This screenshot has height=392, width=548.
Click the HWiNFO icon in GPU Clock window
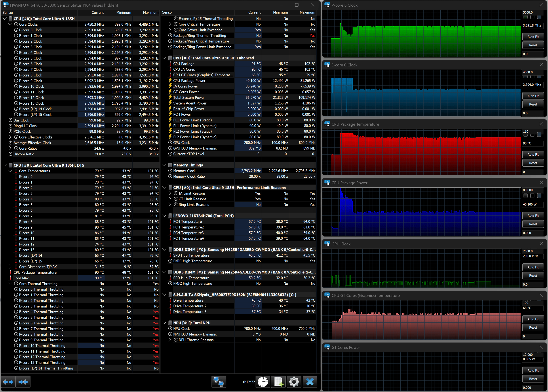[327, 244]
